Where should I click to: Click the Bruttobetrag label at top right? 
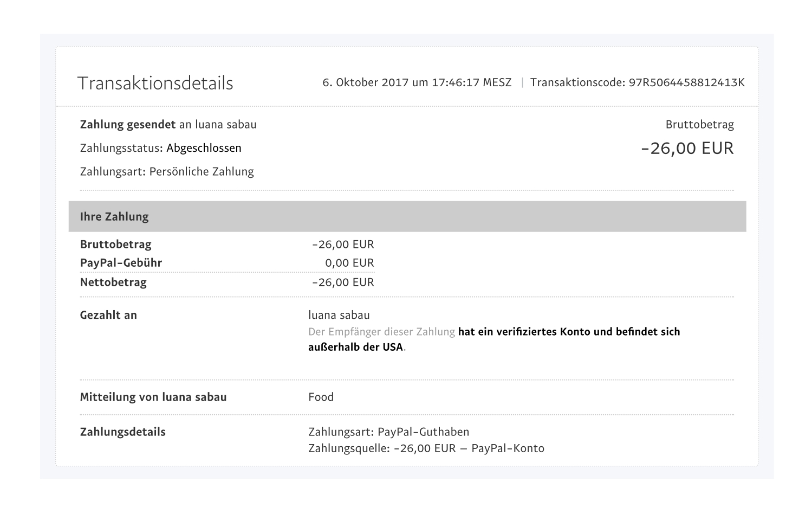699,125
